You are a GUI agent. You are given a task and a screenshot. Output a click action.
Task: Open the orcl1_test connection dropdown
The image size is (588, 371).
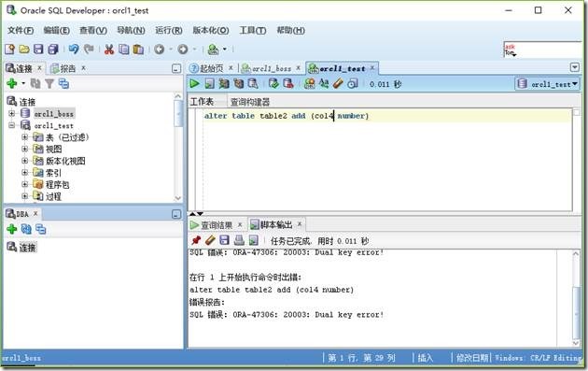pos(548,84)
